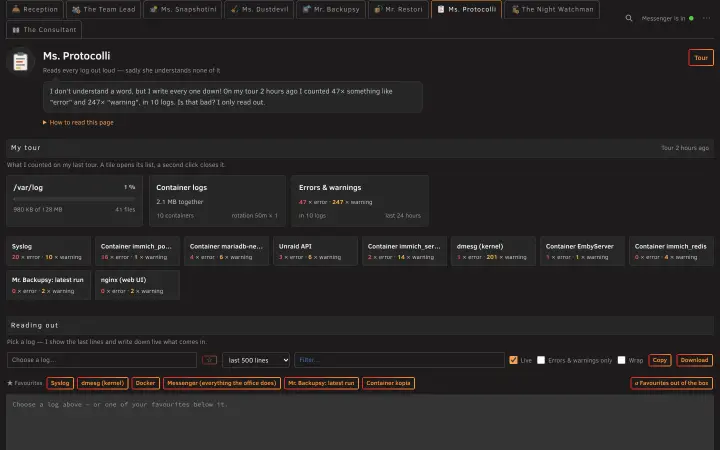Open the Container mariadb-ne... tile

(226, 251)
